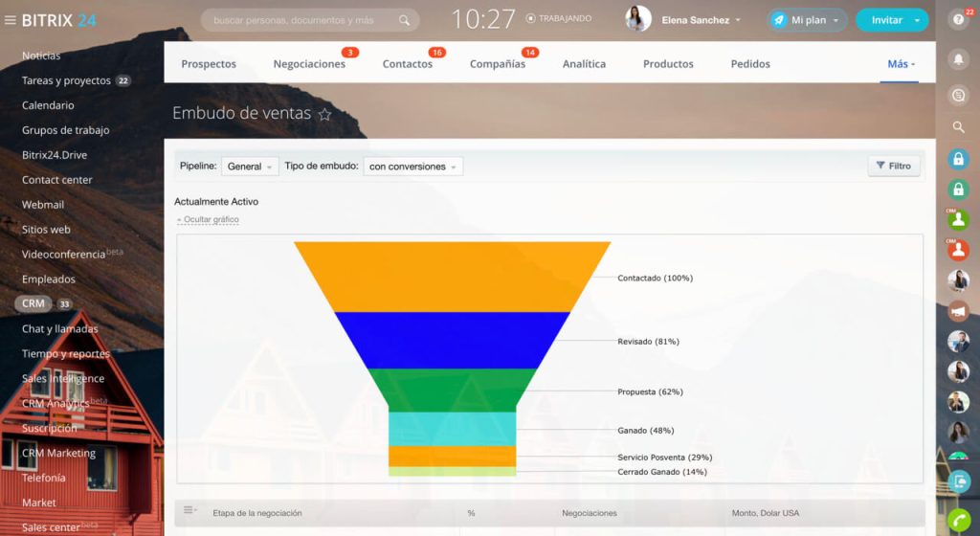Image resolution: width=980 pixels, height=536 pixels.
Task: Open Tareas y proyectos in left menu
Action: (x=66, y=80)
